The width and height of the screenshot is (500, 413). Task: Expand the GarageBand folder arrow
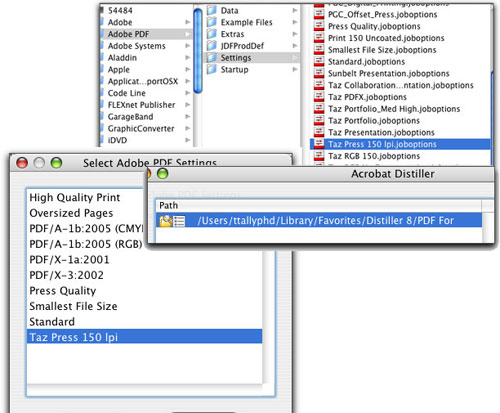click(x=188, y=116)
